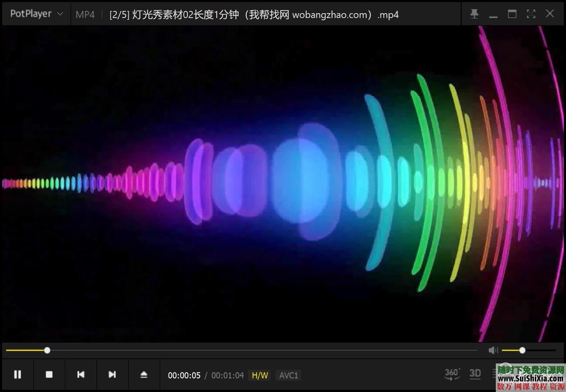Skip to the previous playlist item
Viewport: 566px width, 392px height.
click(81, 374)
